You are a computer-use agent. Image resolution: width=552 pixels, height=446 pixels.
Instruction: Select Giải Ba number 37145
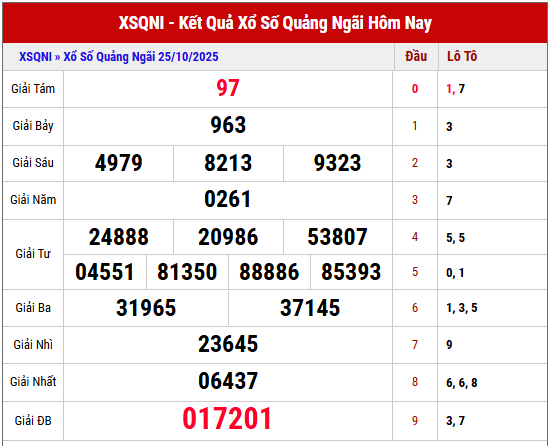310,308
